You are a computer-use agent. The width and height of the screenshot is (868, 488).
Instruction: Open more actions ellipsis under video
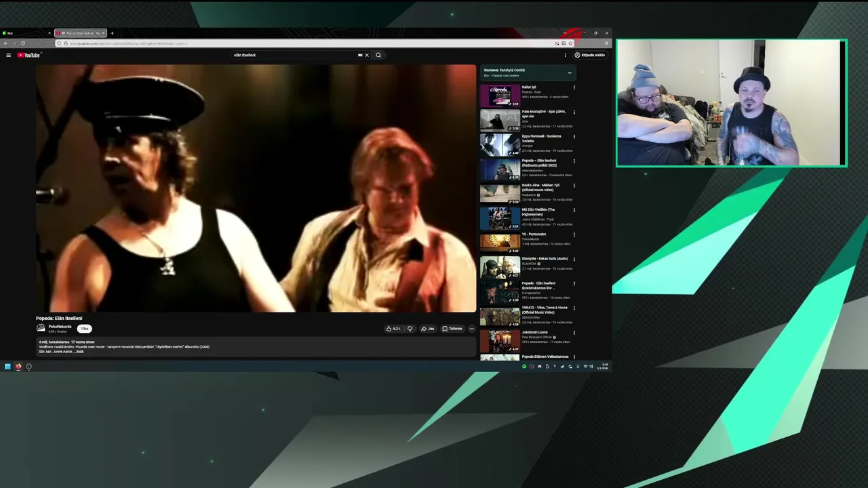472,329
